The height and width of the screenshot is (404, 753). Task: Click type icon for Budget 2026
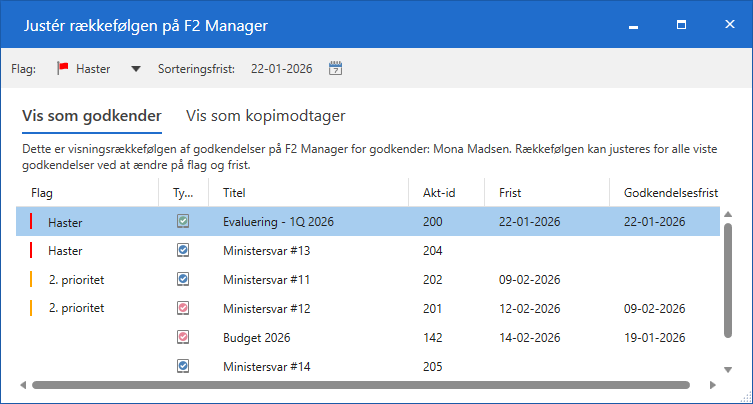click(183, 338)
